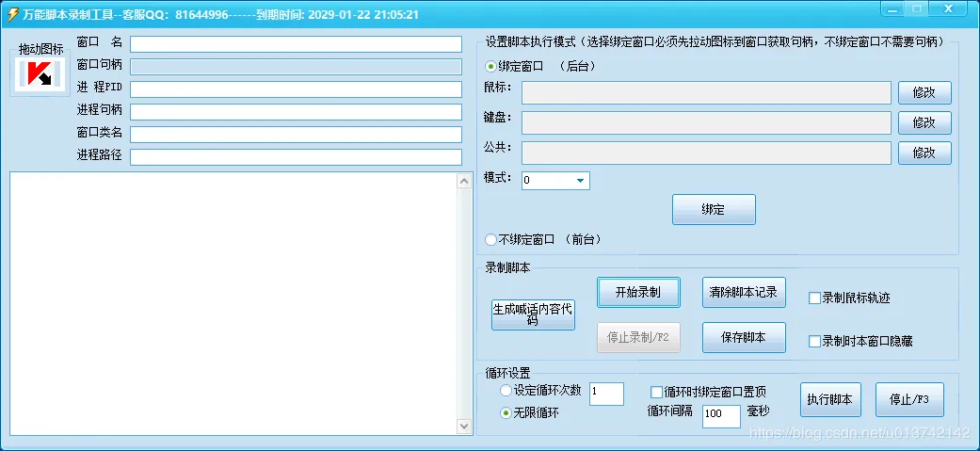Click the 停止/F3 button
Viewport: 980px width, 451px height.
tap(909, 400)
